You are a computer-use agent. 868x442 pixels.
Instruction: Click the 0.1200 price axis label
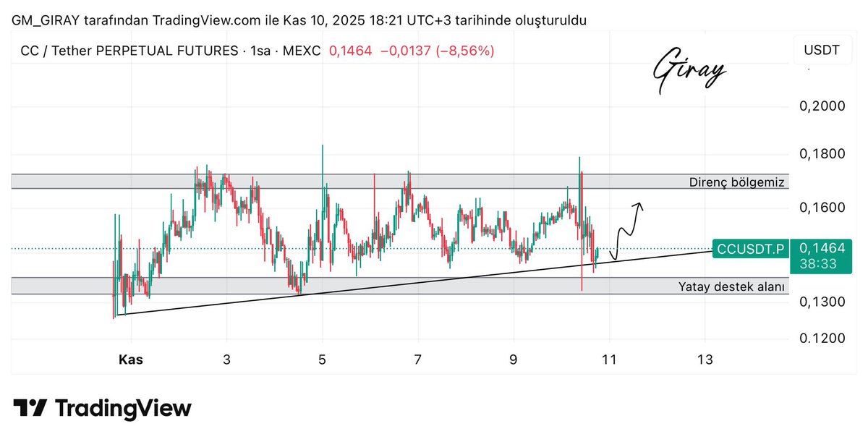822,339
